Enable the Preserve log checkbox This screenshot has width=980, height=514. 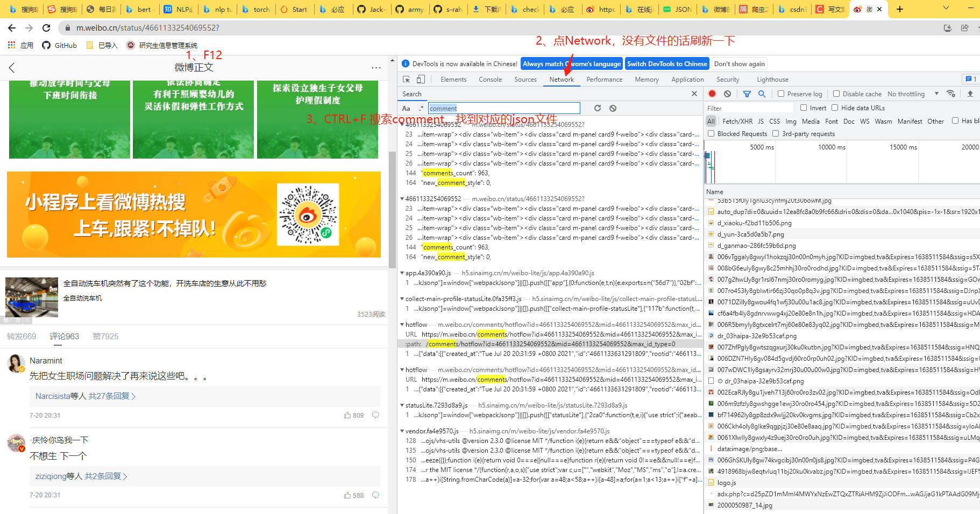(781, 94)
